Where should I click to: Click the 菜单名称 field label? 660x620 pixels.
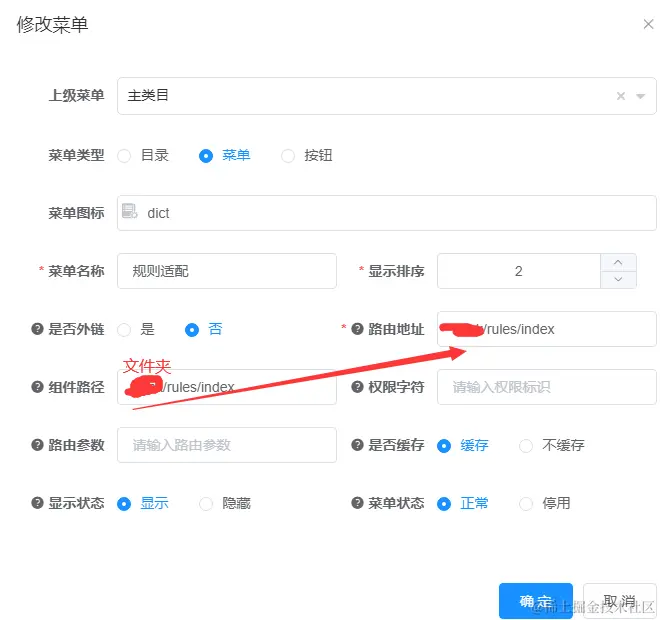pyautogui.click(x=76, y=271)
